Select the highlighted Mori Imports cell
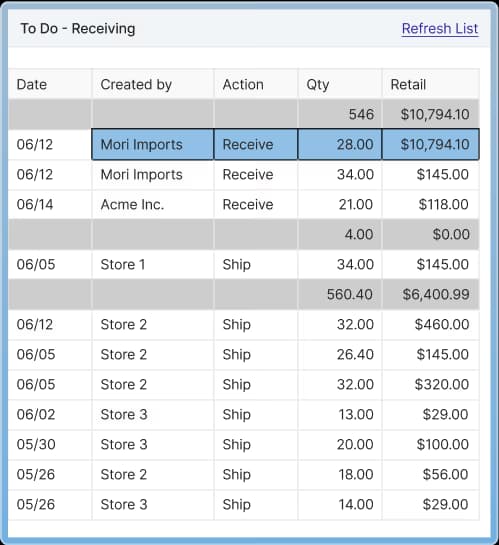 [x=153, y=144]
